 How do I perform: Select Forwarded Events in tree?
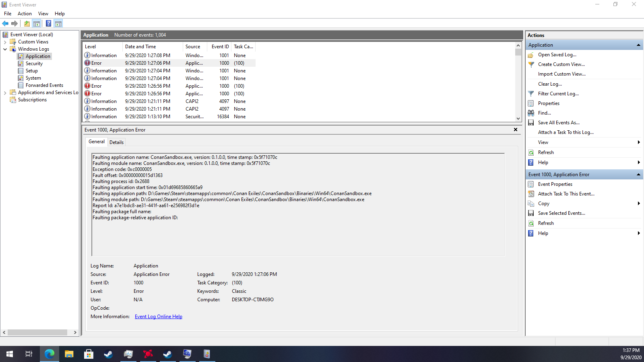click(44, 85)
